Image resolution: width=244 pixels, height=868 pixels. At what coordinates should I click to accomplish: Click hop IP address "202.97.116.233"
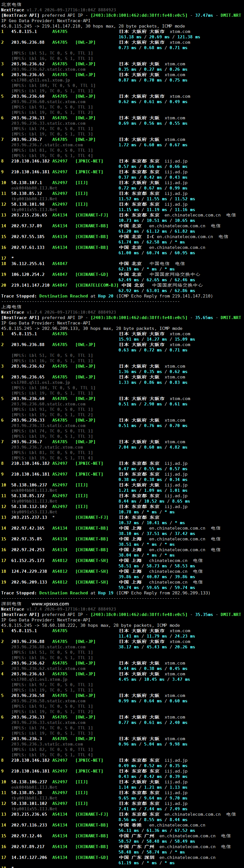pyautogui.click(x=29, y=825)
